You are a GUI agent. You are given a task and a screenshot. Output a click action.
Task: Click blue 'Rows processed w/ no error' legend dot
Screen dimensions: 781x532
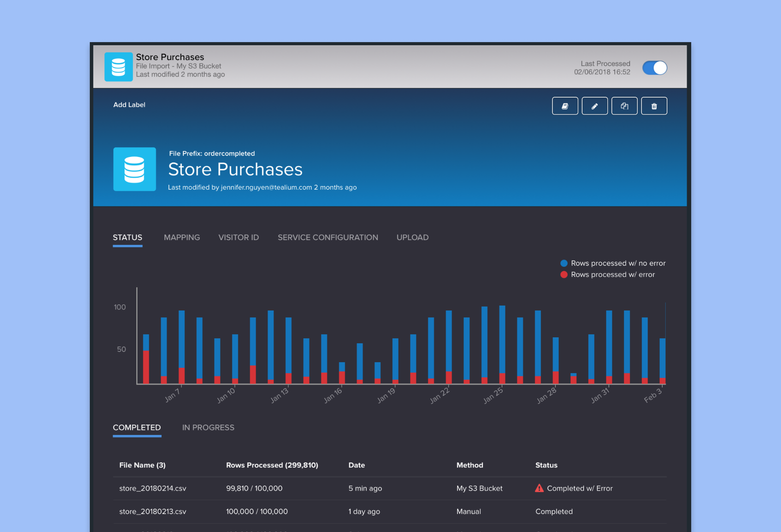click(x=564, y=263)
